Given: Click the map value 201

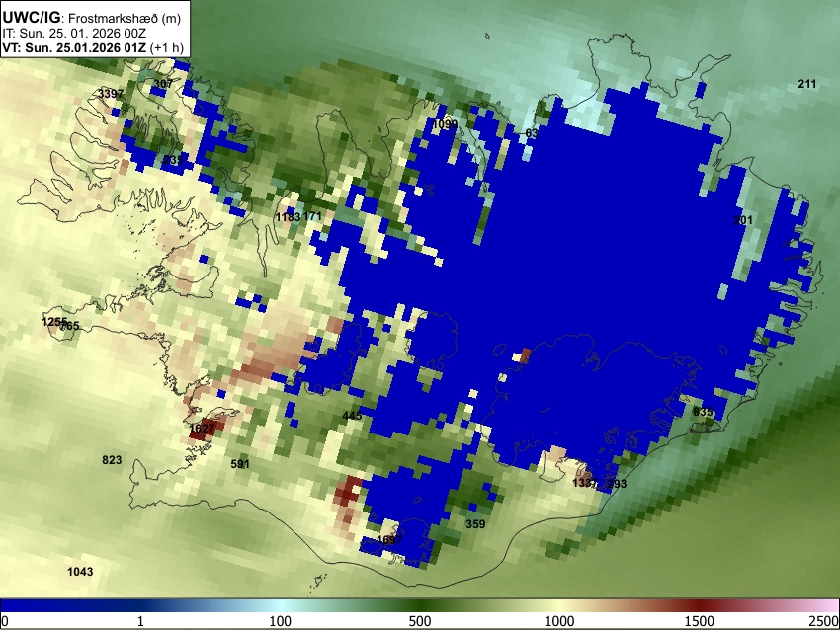Looking at the screenshot, I should (x=743, y=220).
